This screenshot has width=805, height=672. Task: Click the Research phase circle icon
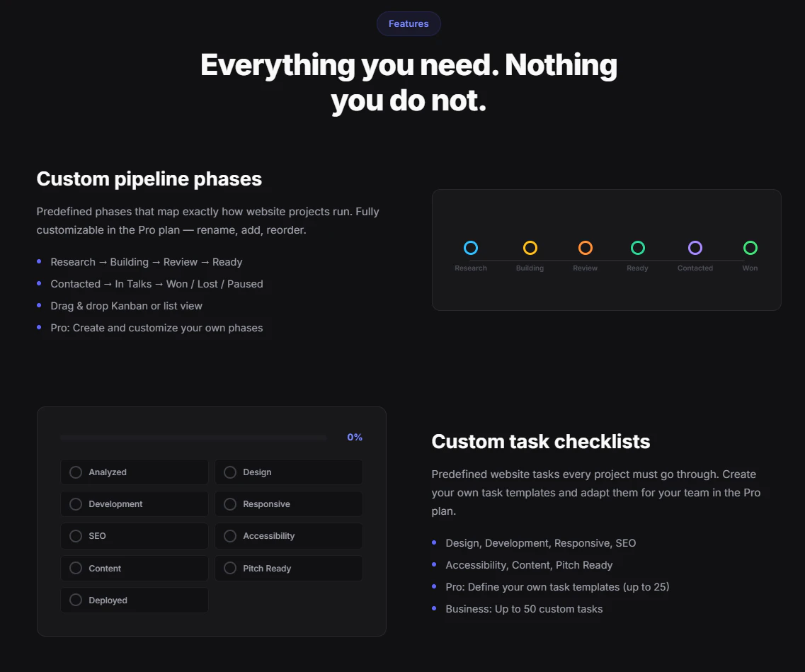coord(471,248)
